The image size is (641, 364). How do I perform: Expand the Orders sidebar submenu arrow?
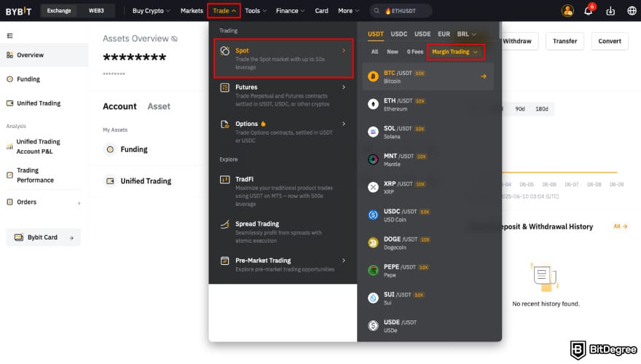(79, 203)
